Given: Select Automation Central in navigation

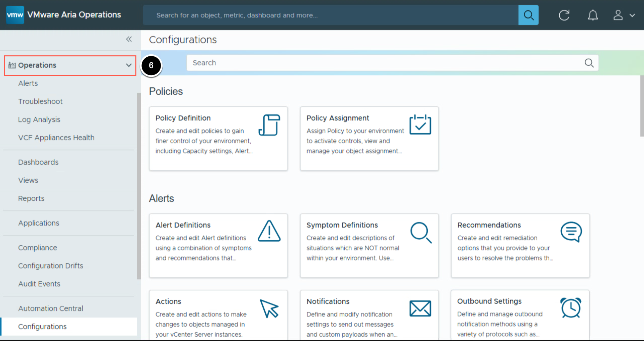Looking at the screenshot, I should click(x=50, y=308).
